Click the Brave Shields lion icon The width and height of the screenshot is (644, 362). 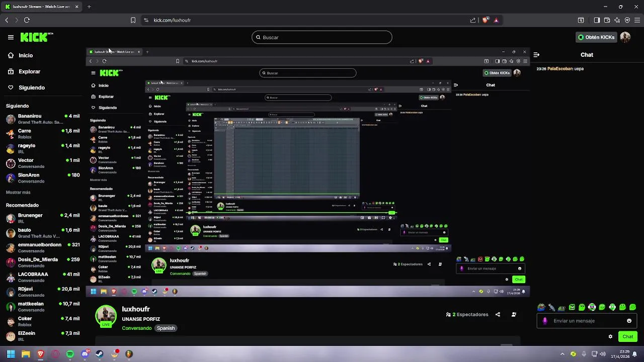tap(485, 20)
